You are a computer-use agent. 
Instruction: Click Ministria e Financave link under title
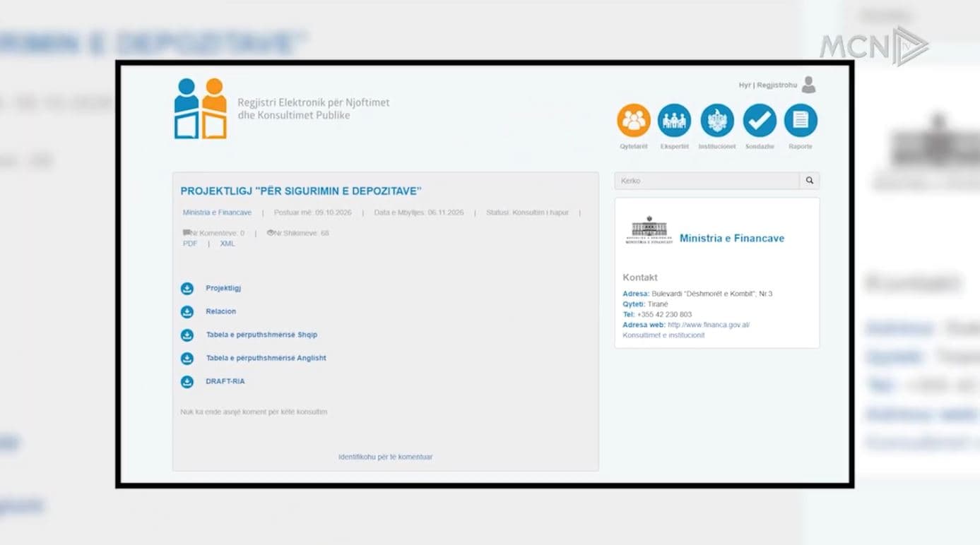pyautogui.click(x=217, y=212)
